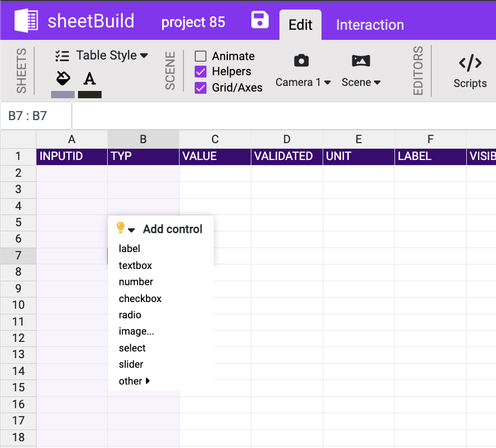This screenshot has height=448, width=496.
Task: Click the lightbulb icon in Add control popup
Action: (x=120, y=227)
